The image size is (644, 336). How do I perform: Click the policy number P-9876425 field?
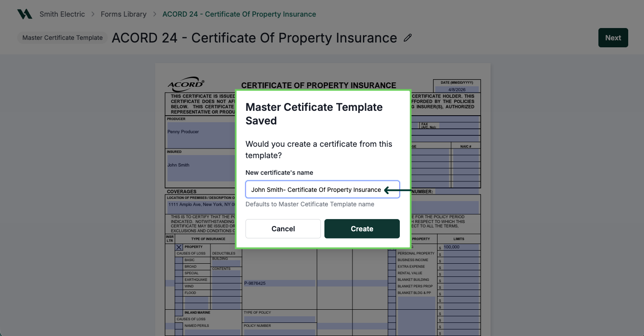[280, 283]
